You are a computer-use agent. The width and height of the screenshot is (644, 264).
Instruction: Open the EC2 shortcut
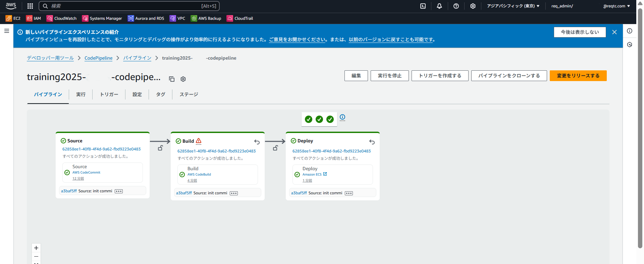click(x=13, y=18)
